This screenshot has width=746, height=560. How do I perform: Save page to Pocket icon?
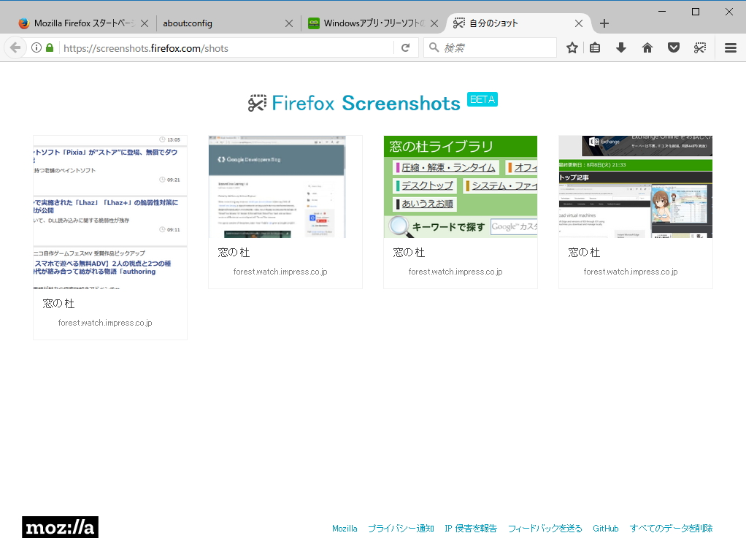click(673, 47)
